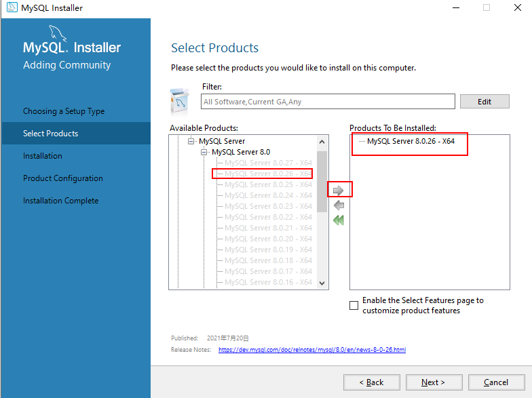Click the left arrow to remove product
The width and height of the screenshot is (532, 398).
point(338,205)
